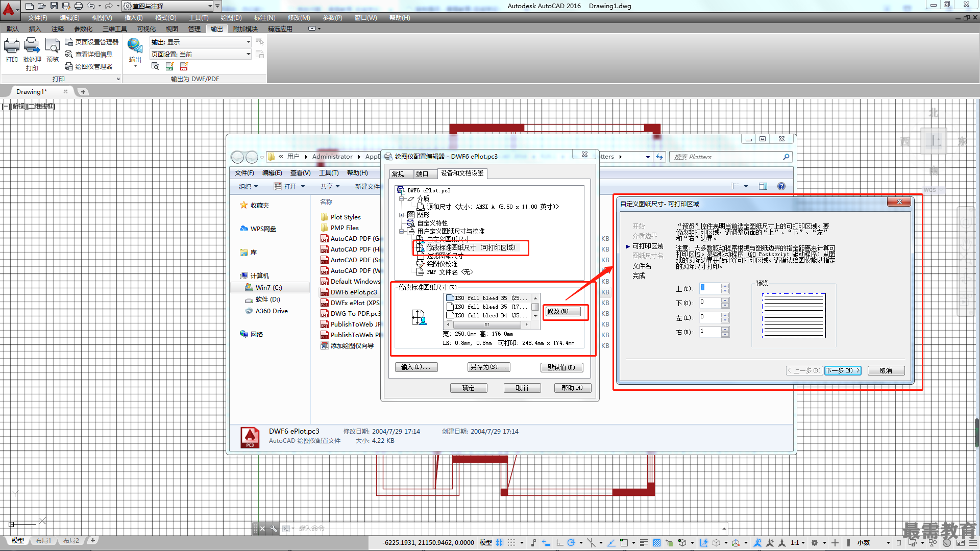Toggle polar tracking in status bar
Viewport: 980px width, 551px height.
(571, 543)
